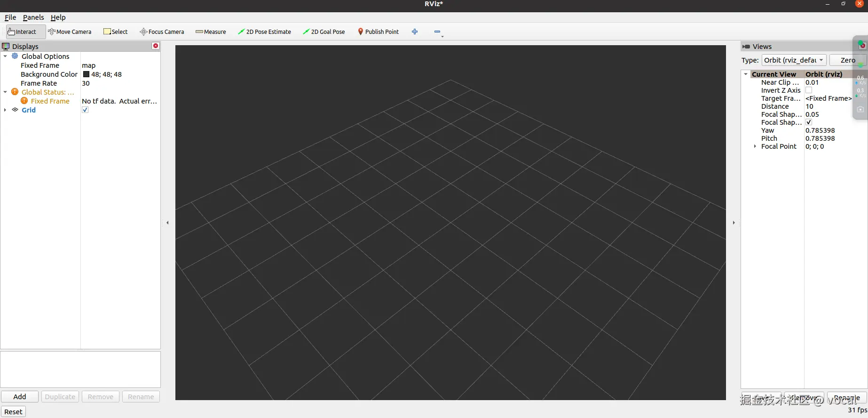Expand the Grid display properties
Screen dimensions: 868x418
(5, 110)
